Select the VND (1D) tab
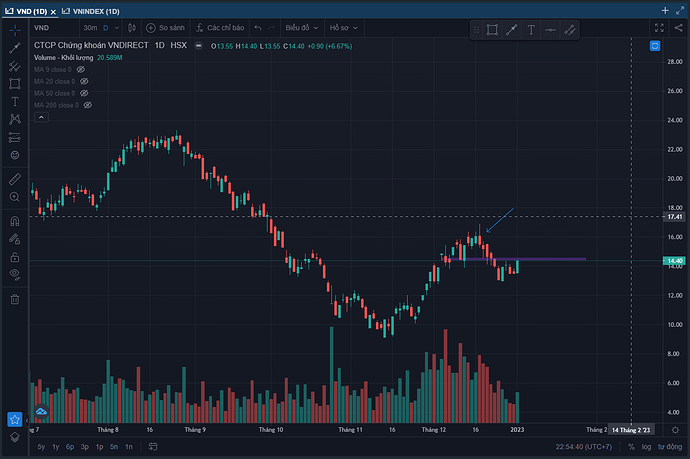This screenshot has width=690, height=459. tap(29, 9)
